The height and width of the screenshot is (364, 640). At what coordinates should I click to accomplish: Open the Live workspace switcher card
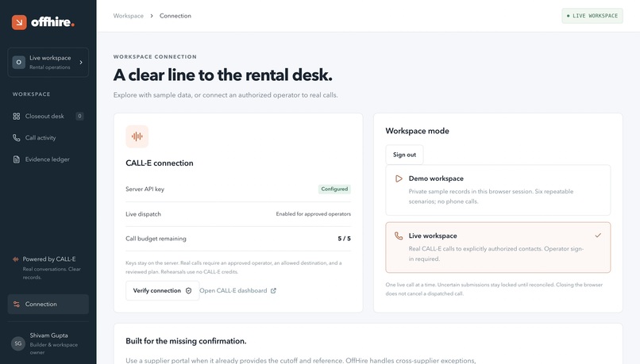(48, 63)
